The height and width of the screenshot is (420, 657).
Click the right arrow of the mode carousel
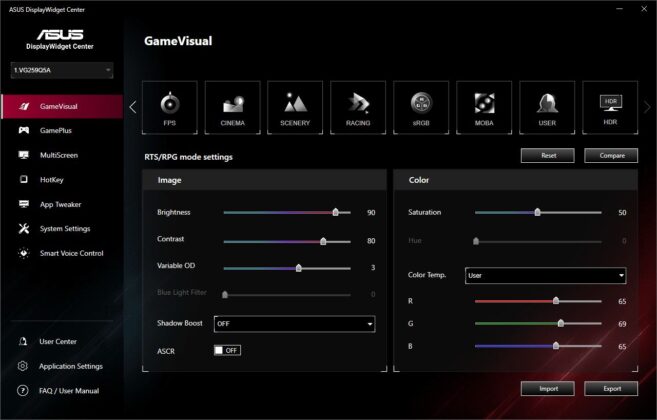647,107
